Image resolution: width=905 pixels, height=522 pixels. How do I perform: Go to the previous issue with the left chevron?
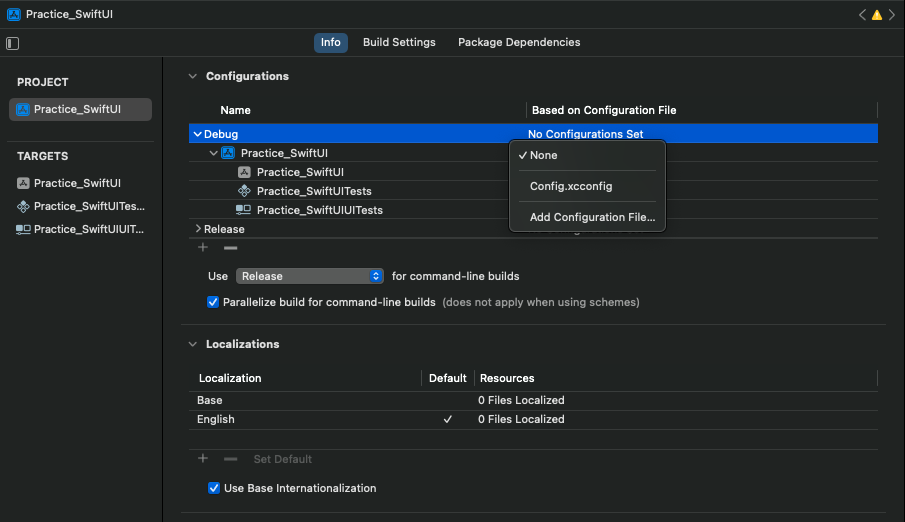pyautogui.click(x=862, y=15)
